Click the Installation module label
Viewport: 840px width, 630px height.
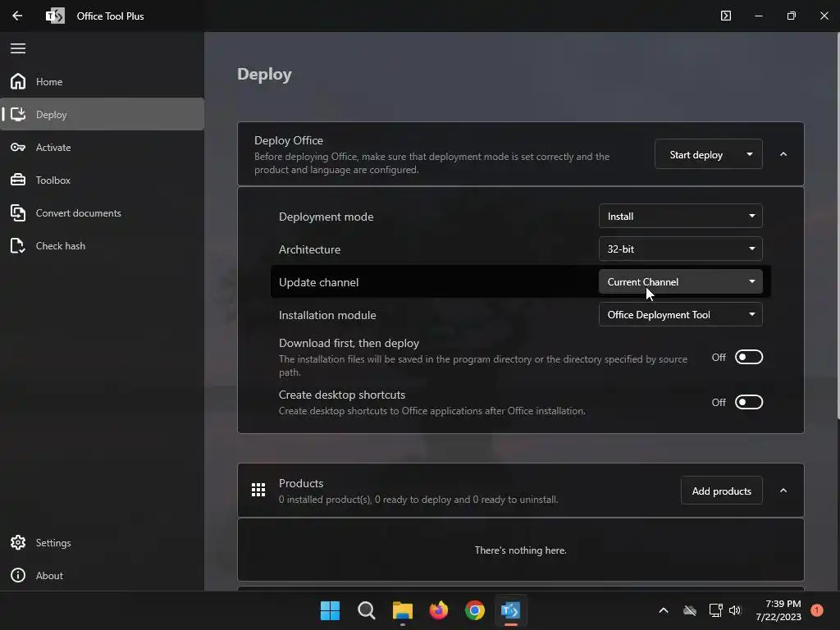click(326, 315)
